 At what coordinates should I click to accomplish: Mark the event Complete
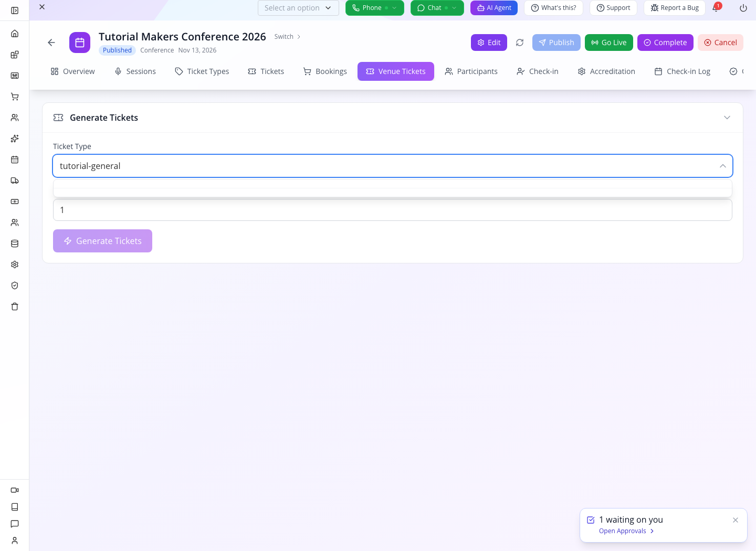pos(665,43)
